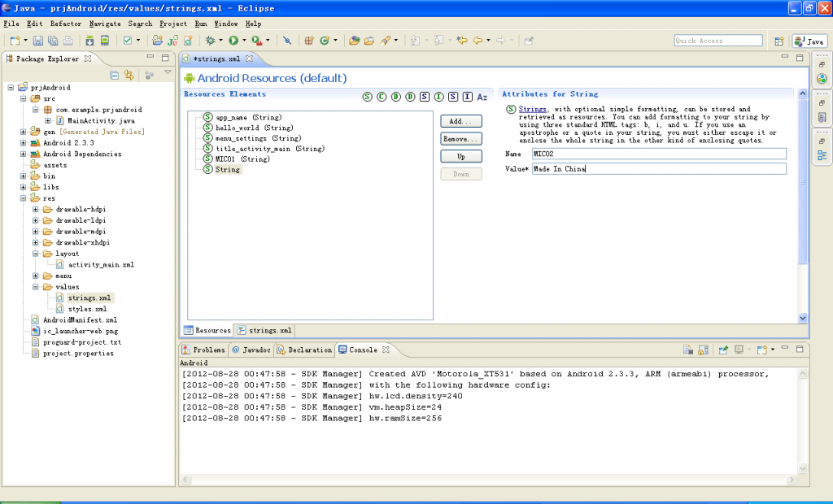Run the project with the green Run icon

click(x=233, y=41)
